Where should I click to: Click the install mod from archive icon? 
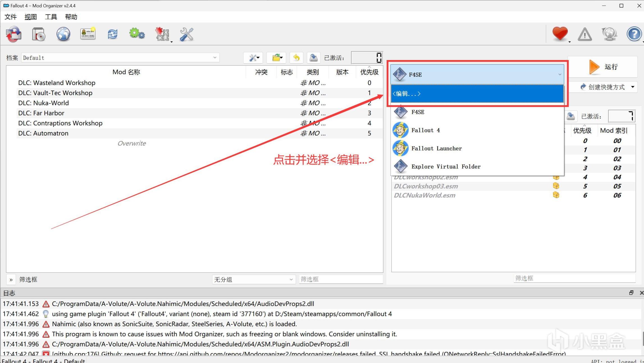point(39,34)
